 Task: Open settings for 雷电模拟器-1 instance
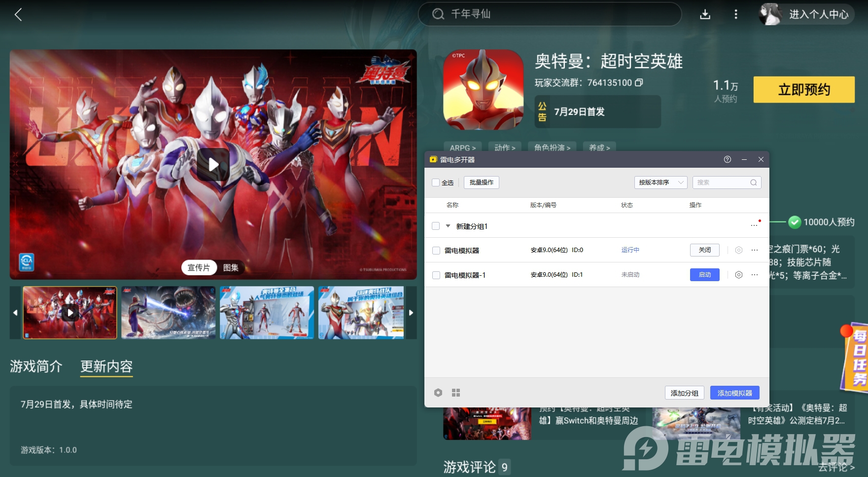tap(738, 275)
